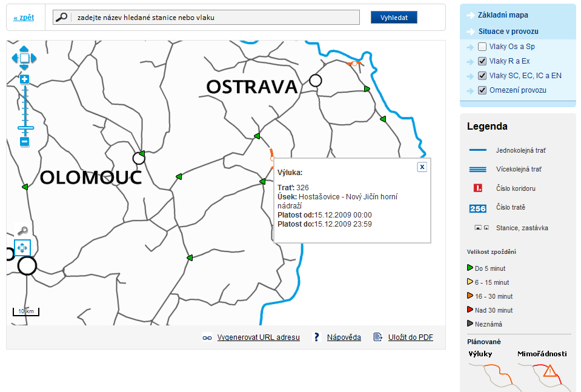Collapse the Situace v provozu section

pos(508,32)
